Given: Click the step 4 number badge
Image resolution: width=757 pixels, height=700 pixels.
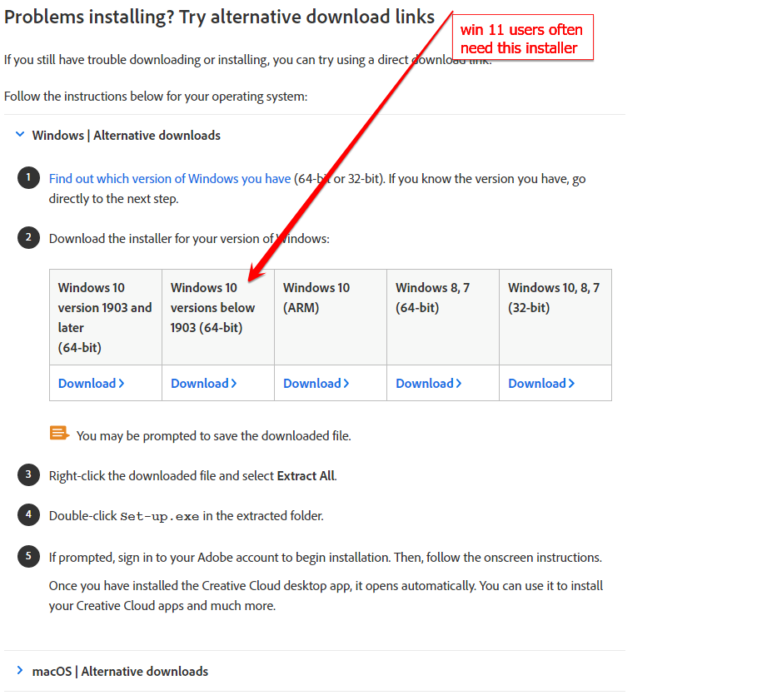Looking at the screenshot, I should 28,515.
